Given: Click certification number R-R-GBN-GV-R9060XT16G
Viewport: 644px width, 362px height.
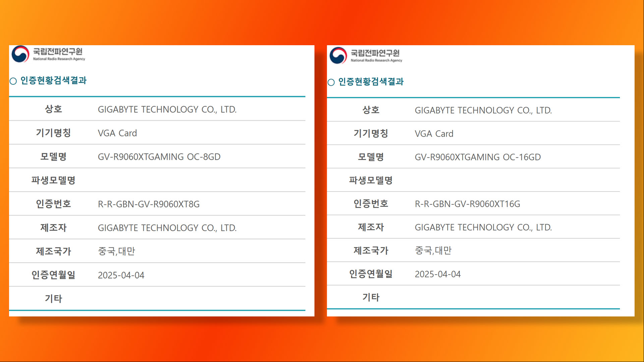Looking at the screenshot, I should [x=468, y=204].
